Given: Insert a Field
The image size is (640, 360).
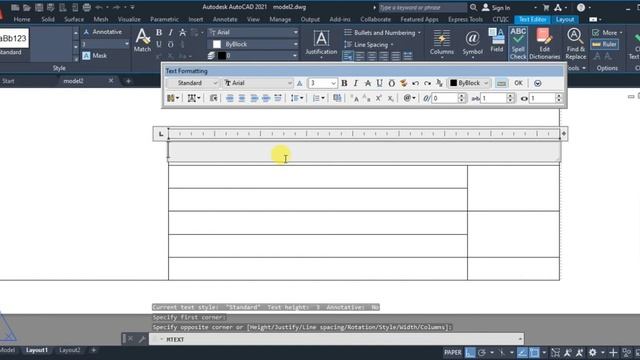Looking at the screenshot, I should point(497,40).
